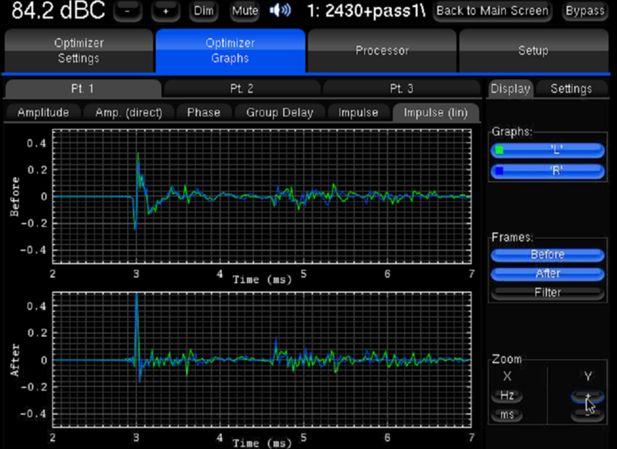
Task: Click the blue speaker sound icon
Action: coord(280,11)
